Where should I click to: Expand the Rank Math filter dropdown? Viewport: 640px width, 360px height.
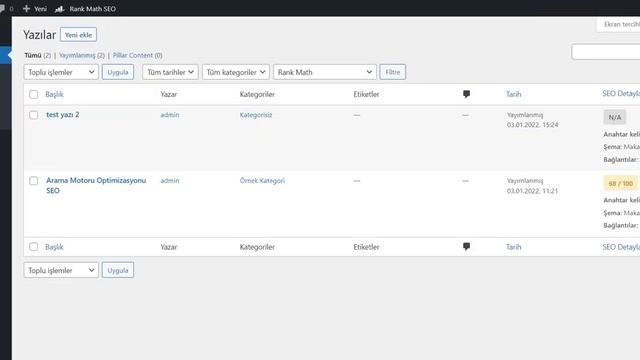[x=325, y=72]
